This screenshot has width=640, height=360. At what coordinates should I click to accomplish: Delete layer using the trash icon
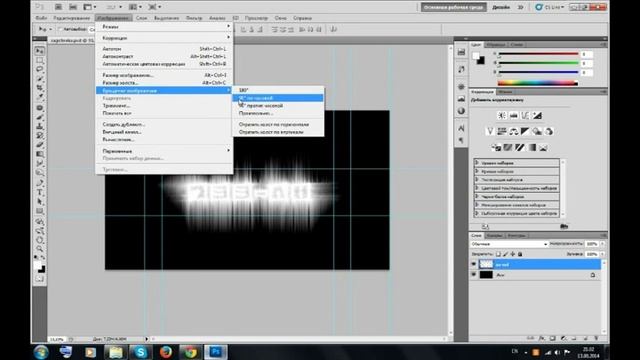(x=596, y=338)
